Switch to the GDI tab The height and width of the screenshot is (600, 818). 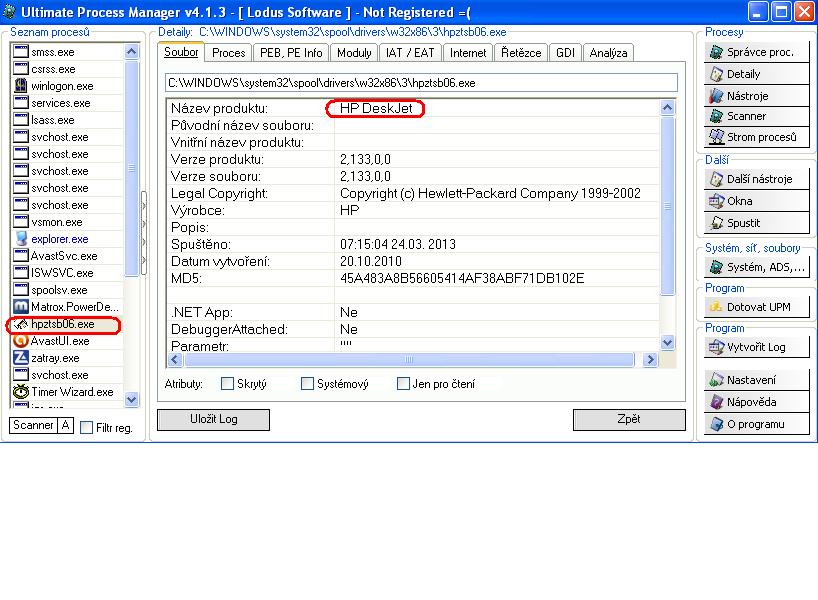coord(566,53)
